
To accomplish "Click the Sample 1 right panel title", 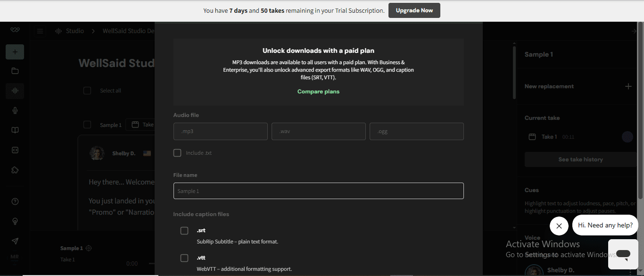I will coord(539,54).
